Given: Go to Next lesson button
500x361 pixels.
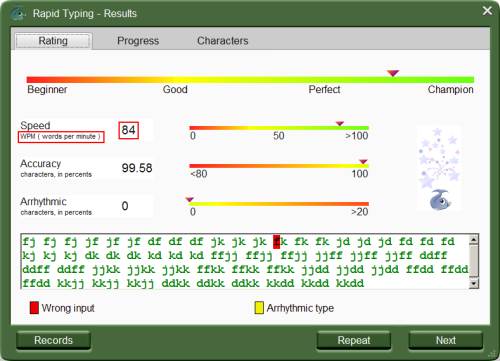Looking at the screenshot, I should 446,340.
